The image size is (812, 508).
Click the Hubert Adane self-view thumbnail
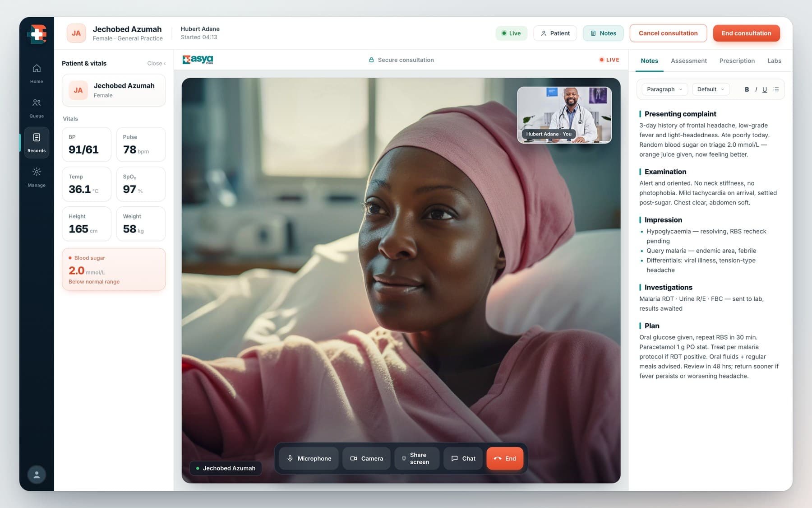point(564,115)
